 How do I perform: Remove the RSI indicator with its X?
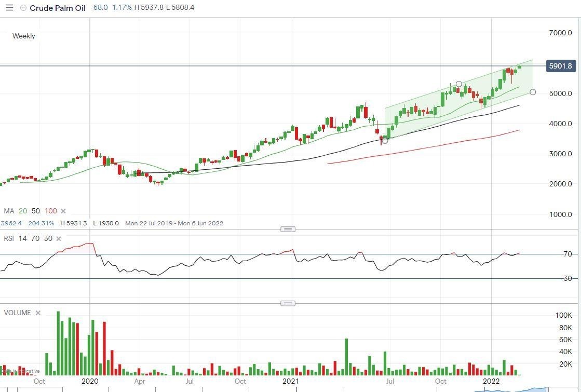pyautogui.click(x=59, y=239)
